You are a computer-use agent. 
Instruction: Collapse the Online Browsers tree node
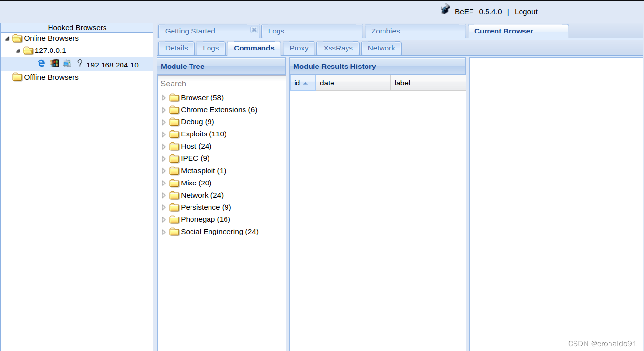tap(7, 38)
